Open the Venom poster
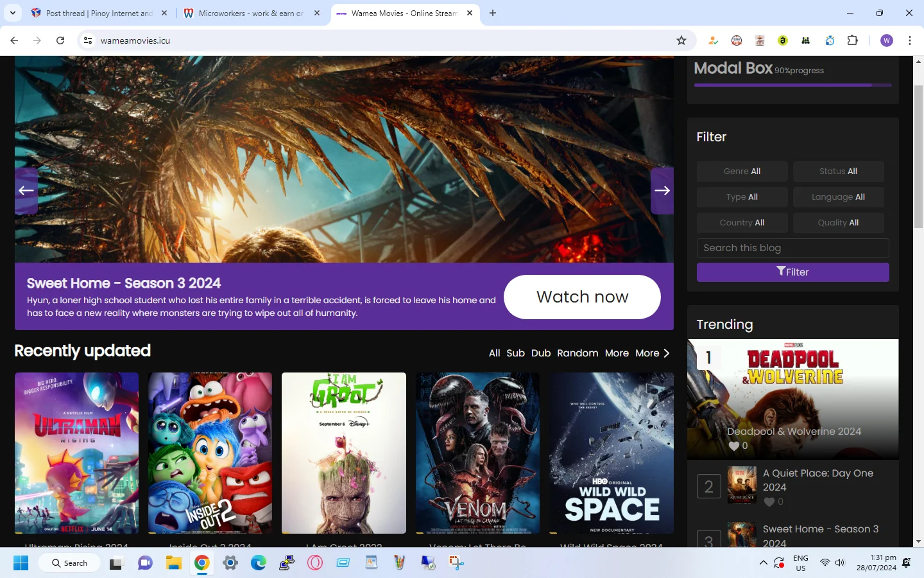The width and height of the screenshot is (924, 578). 477,453
